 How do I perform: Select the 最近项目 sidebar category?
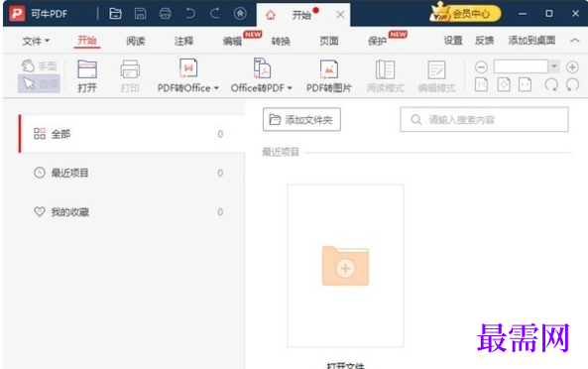coord(132,173)
